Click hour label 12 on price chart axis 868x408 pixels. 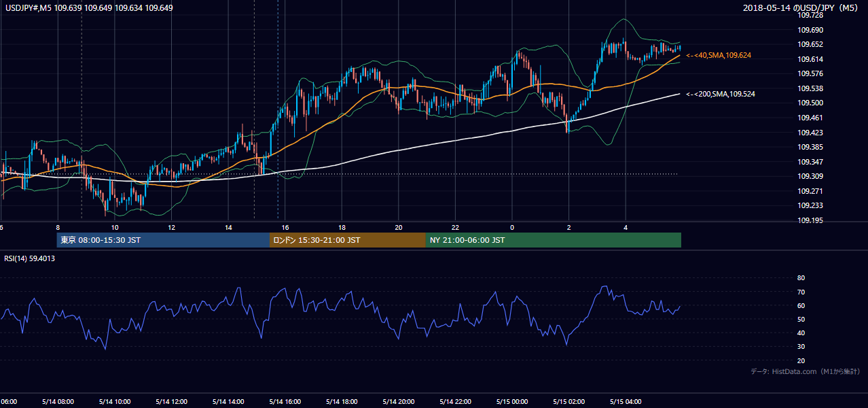(172, 227)
